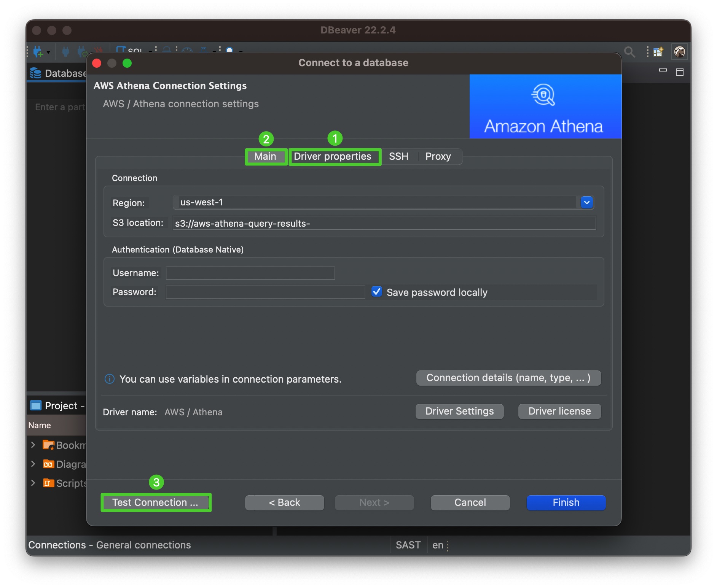This screenshot has height=588, width=717.
Task: Click the navigator filter field in Database panel
Action: click(57, 107)
